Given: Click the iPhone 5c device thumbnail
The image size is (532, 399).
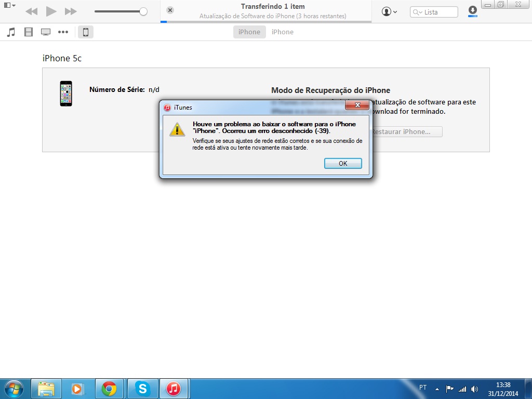Looking at the screenshot, I should (x=66, y=94).
